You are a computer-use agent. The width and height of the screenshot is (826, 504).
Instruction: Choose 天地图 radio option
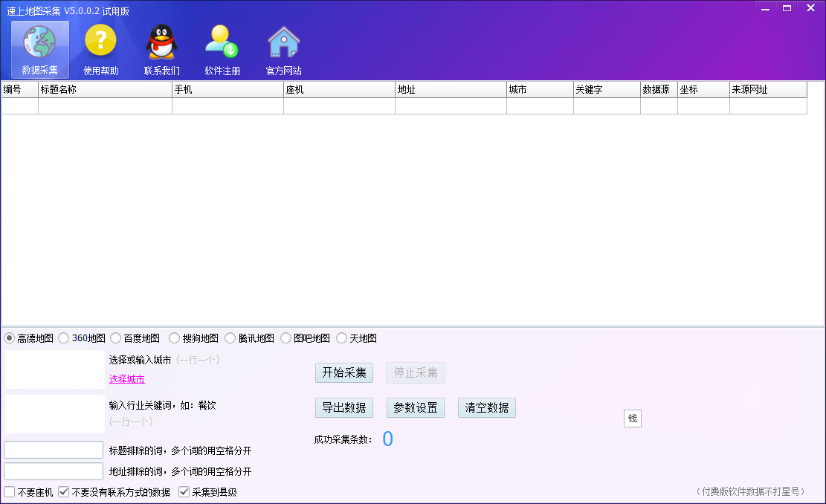[x=342, y=338]
